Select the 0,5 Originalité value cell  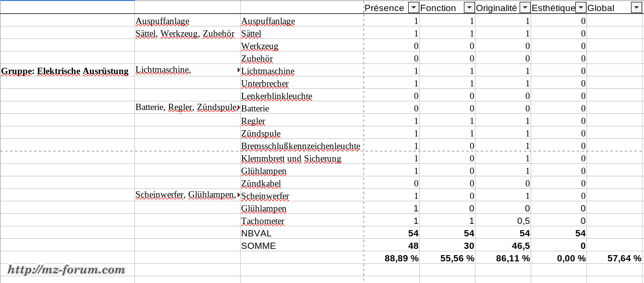pyautogui.click(x=522, y=221)
